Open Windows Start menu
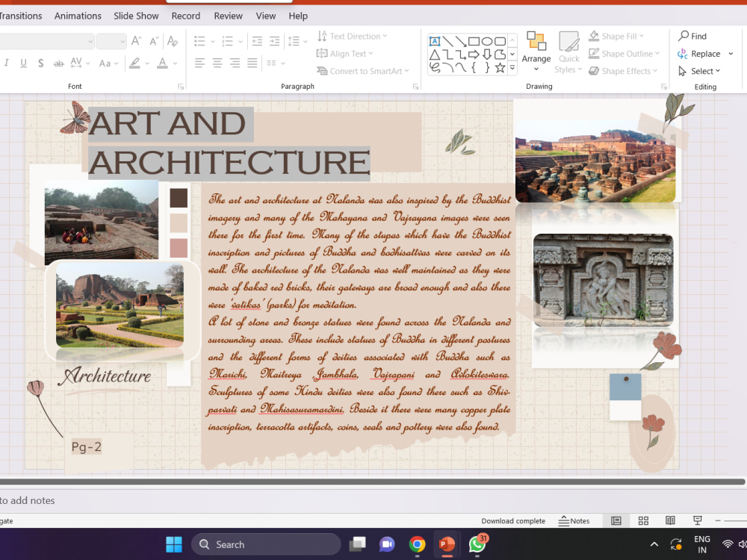This screenshot has height=560, width=747. pos(174,544)
